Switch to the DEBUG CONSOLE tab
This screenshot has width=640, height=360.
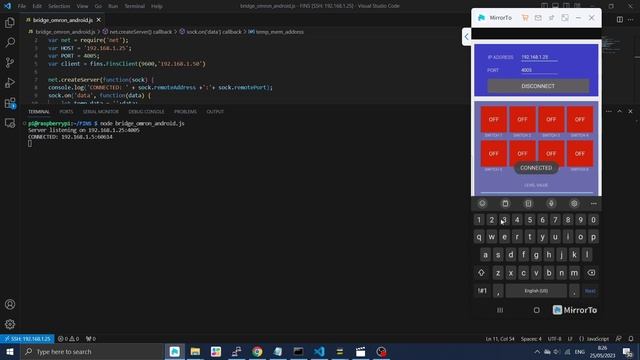[x=146, y=111]
